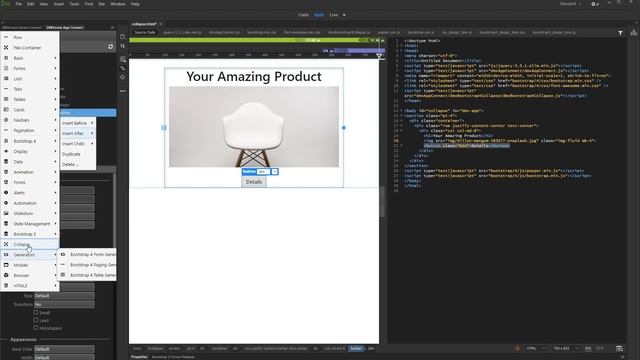Open the Style Default dropdown

click(64, 296)
